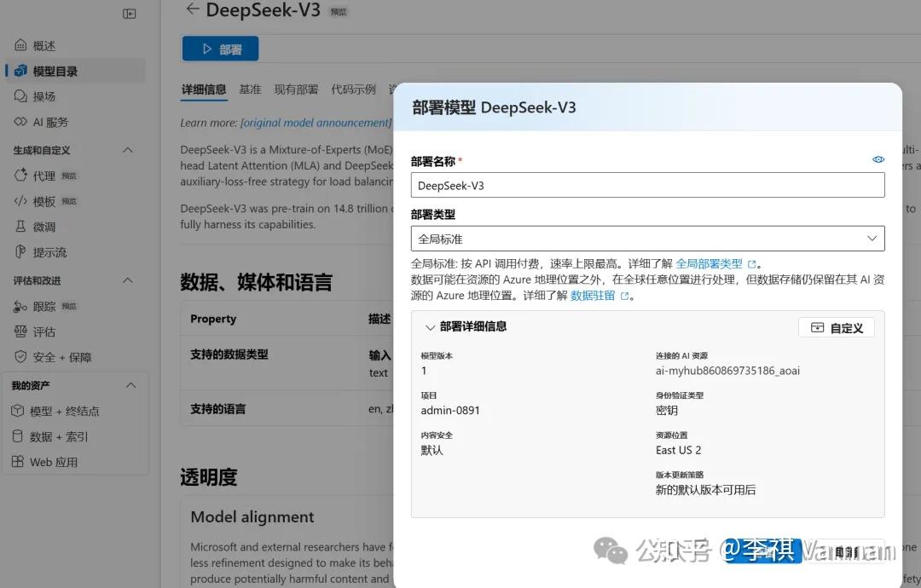The image size is (921, 588).
Task: Open the 部署类型 dropdown showing 全局标准
Action: [x=872, y=239]
